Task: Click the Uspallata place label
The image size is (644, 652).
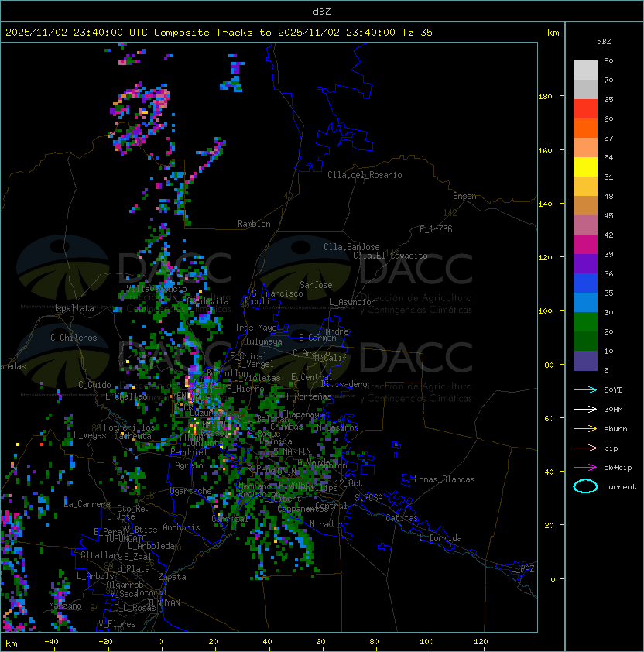Action: 73,308
